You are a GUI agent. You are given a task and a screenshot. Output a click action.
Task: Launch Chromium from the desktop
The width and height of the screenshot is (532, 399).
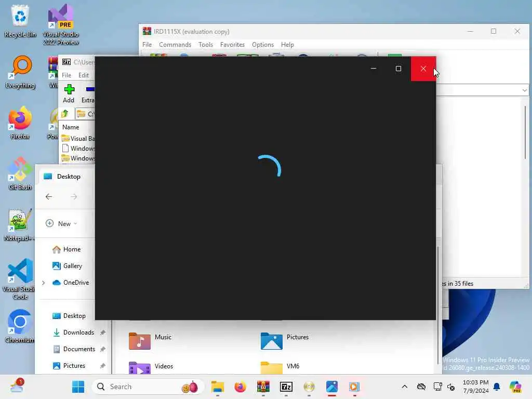click(20, 326)
